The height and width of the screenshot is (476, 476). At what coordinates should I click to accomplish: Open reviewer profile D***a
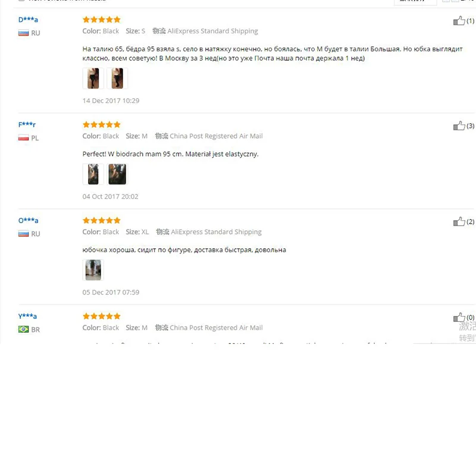pos(28,20)
